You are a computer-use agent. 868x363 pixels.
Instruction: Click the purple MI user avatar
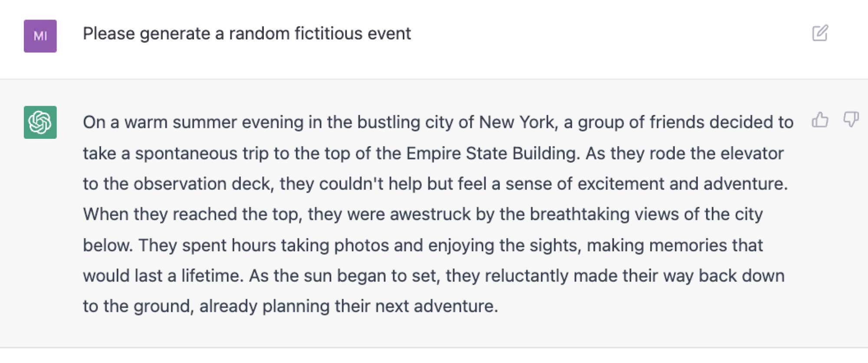click(40, 36)
